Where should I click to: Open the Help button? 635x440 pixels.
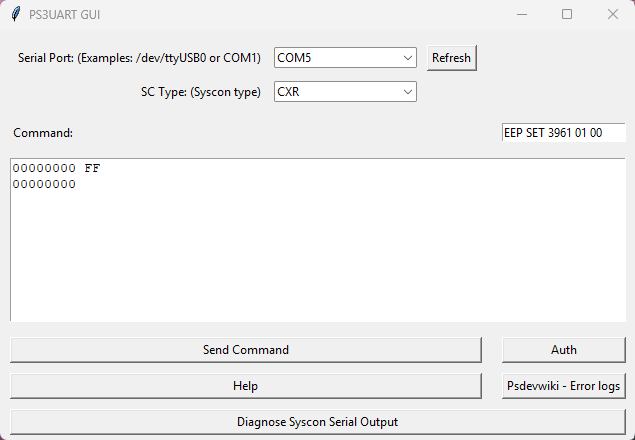pyautogui.click(x=245, y=386)
